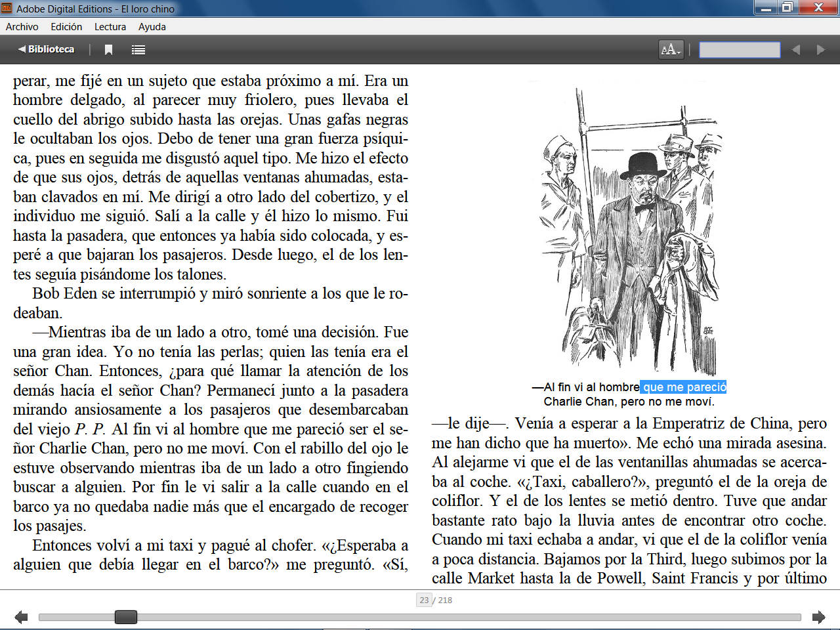Click the page number box showing 23
The width and height of the screenshot is (840, 630).
(x=424, y=600)
